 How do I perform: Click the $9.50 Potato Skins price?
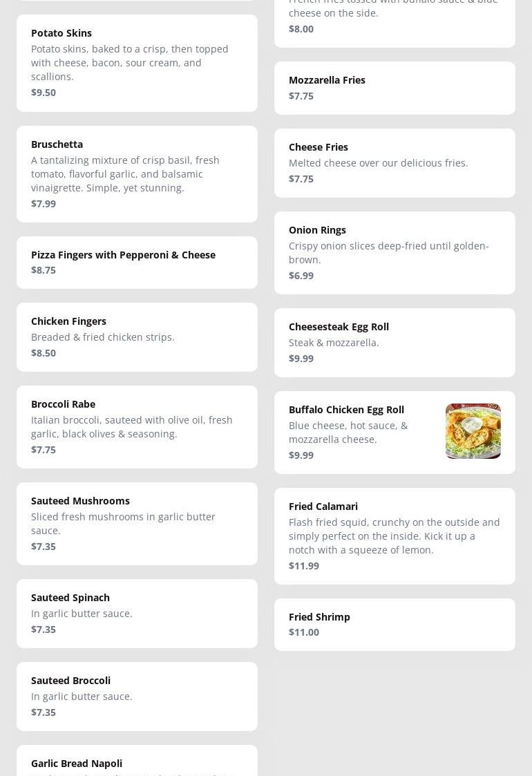pos(44,93)
